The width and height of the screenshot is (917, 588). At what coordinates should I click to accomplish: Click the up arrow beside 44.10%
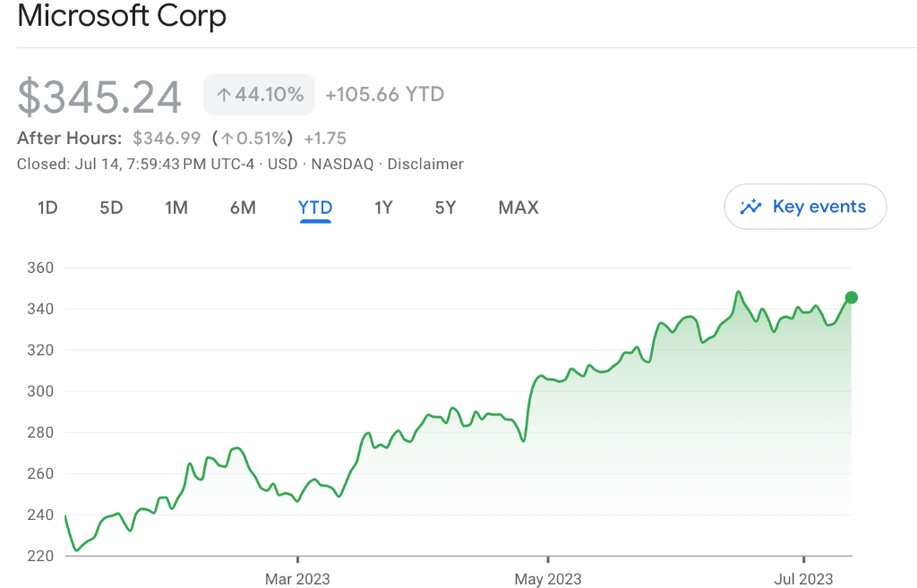pos(224,95)
